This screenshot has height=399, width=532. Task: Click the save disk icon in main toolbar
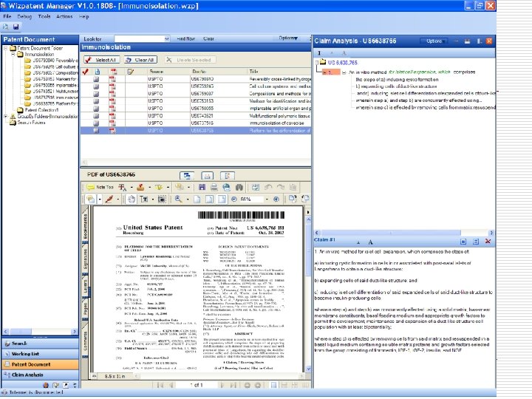(x=16, y=27)
